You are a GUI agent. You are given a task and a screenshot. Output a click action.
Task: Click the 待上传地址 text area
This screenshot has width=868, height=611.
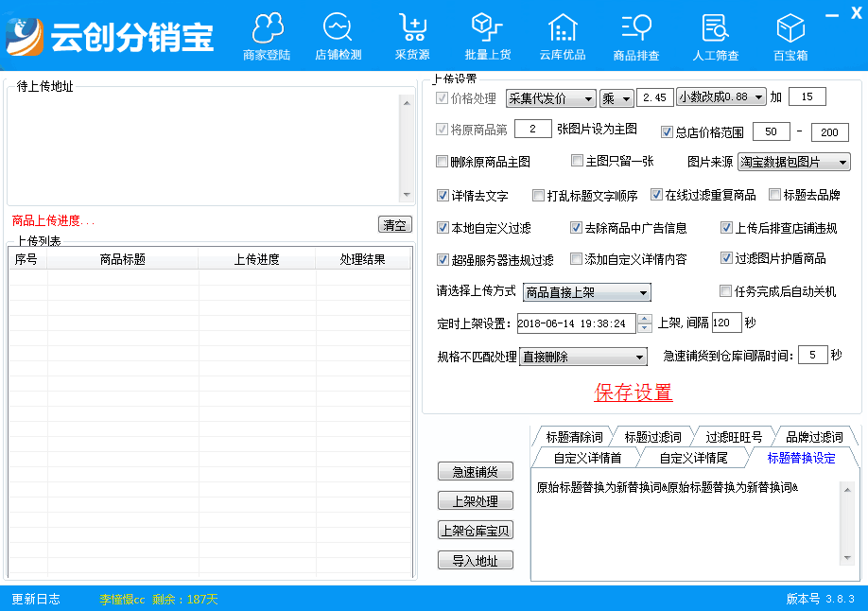pos(203,148)
